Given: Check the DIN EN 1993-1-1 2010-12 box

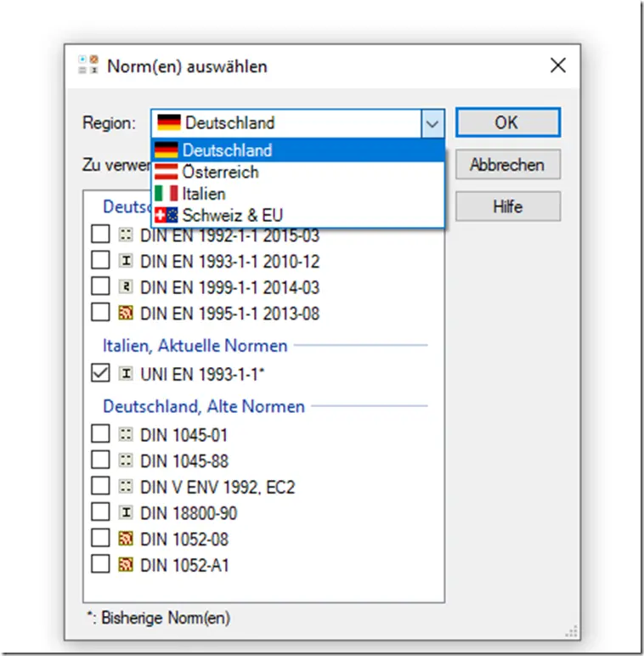Looking at the screenshot, I should click(x=100, y=260).
